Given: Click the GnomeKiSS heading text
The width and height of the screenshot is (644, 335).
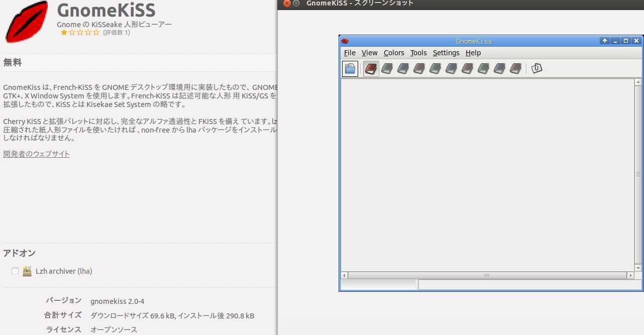Looking at the screenshot, I should (106, 10).
